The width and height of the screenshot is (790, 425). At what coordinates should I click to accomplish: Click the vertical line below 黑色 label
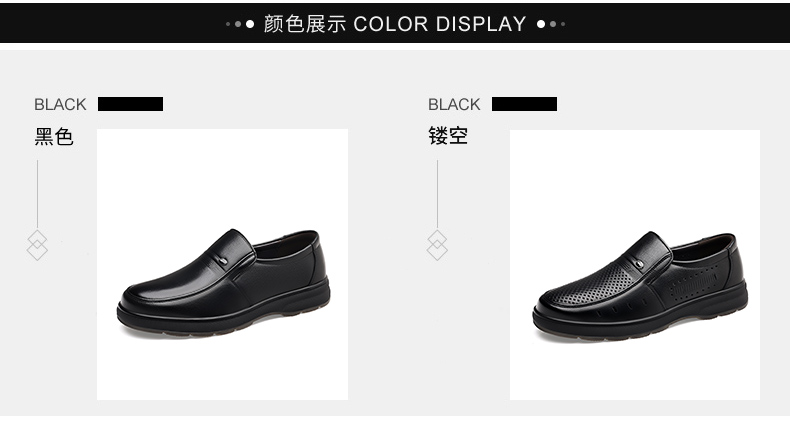tap(37, 194)
